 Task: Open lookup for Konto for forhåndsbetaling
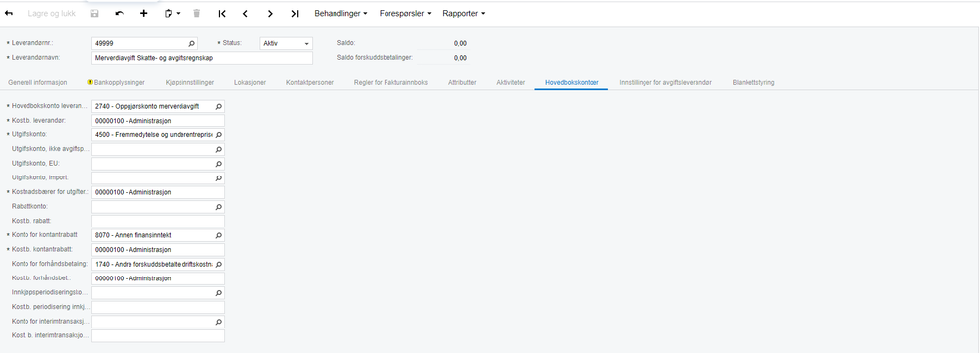[x=219, y=265]
